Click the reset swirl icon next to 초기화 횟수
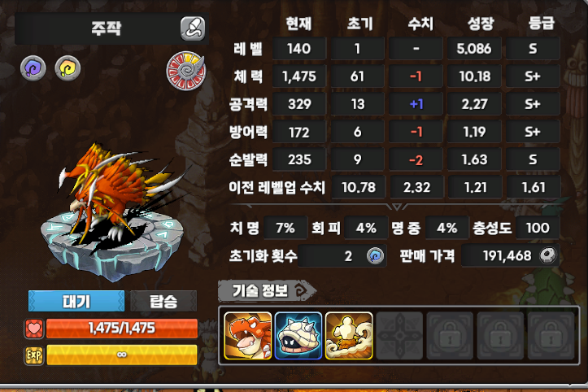 pos(376,256)
